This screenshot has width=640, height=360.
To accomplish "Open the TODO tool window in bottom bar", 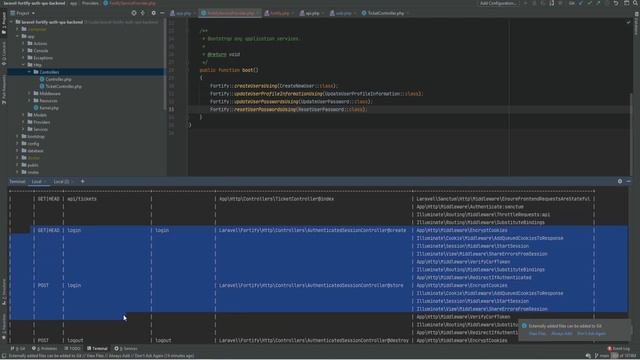I will point(73,349).
